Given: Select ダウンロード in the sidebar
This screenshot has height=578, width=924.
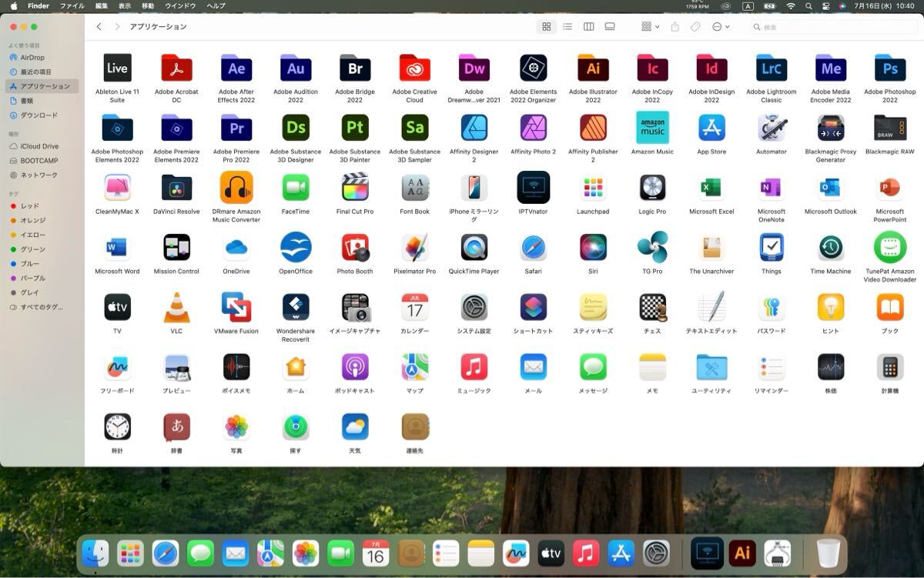Looking at the screenshot, I should 42,115.
